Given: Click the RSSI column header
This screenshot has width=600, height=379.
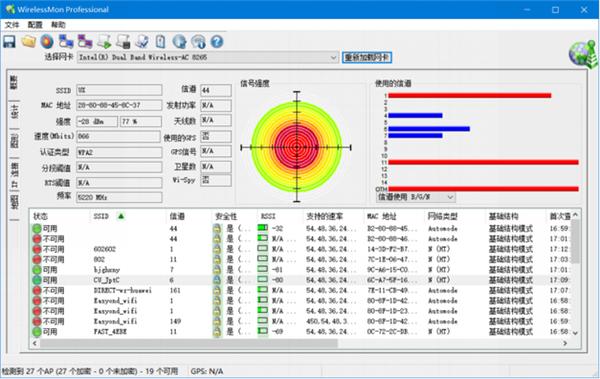Looking at the screenshot, I should pos(268,216).
